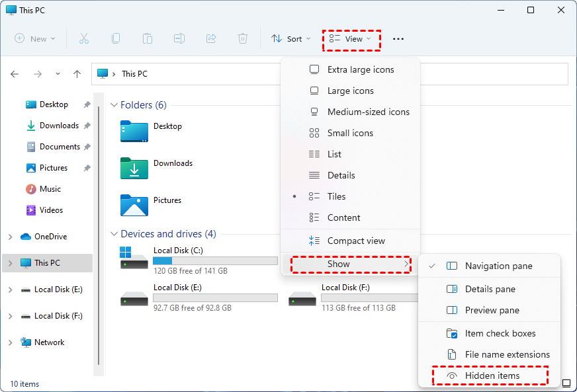
Task: Select Details layout option
Action: pos(350,175)
